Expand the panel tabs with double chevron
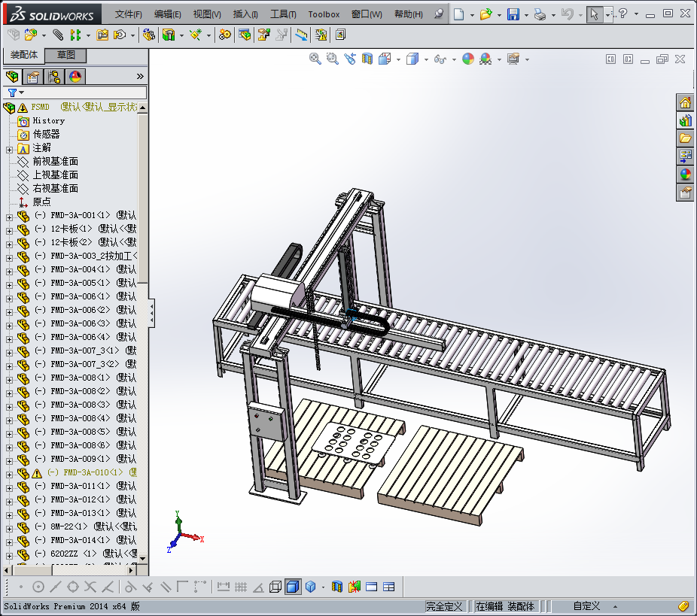This screenshot has height=616, width=697. [140, 77]
